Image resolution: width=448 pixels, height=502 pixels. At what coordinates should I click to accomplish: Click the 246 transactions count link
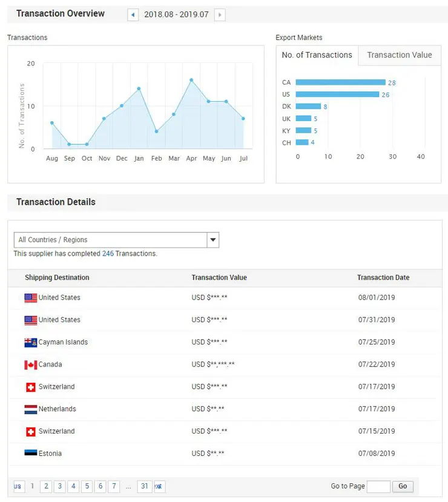(108, 254)
